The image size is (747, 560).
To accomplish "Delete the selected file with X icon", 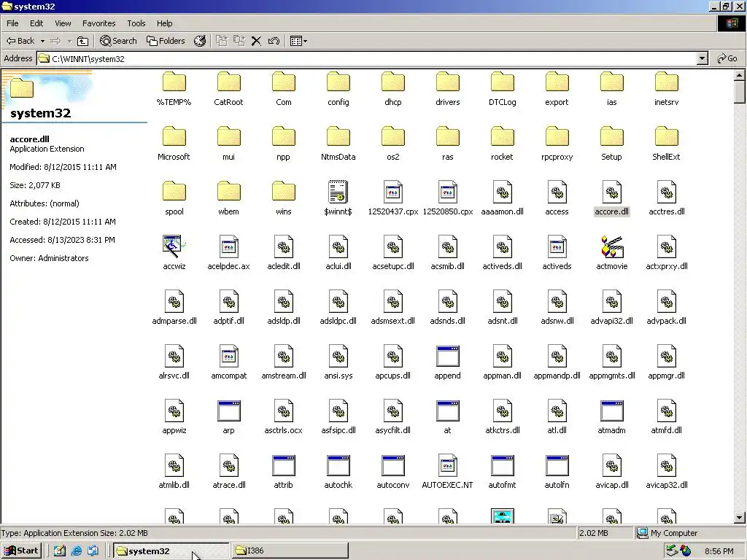I will [x=256, y=41].
